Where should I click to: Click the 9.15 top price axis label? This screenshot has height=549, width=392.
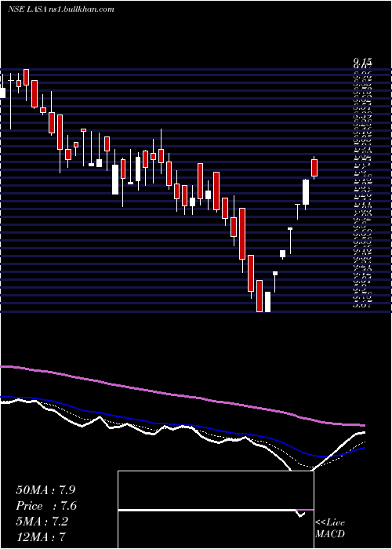[x=362, y=63]
